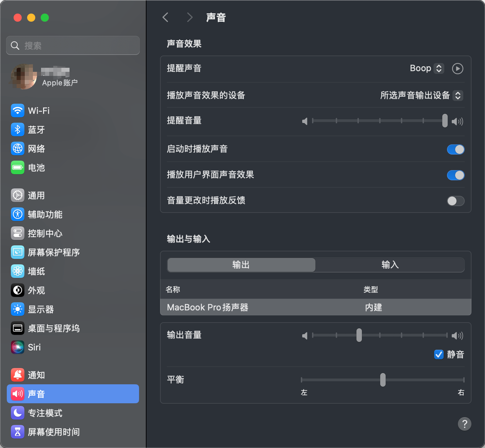Open the Apple 账户 profile picture
The width and height of the screenshot is (485, 448).
coord(24,76)
